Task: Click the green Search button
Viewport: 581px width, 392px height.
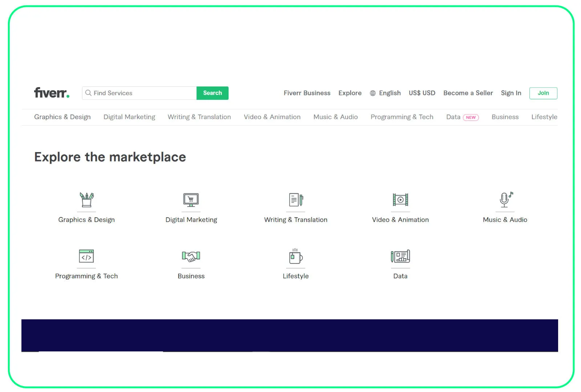Action: (x=212, y=93)
